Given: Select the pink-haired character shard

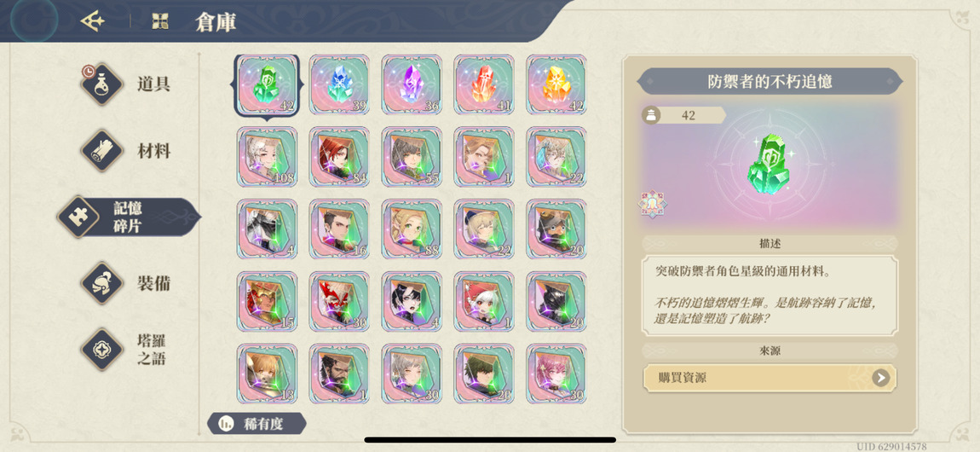Looking at the screenshot, I should pos(556,374).
